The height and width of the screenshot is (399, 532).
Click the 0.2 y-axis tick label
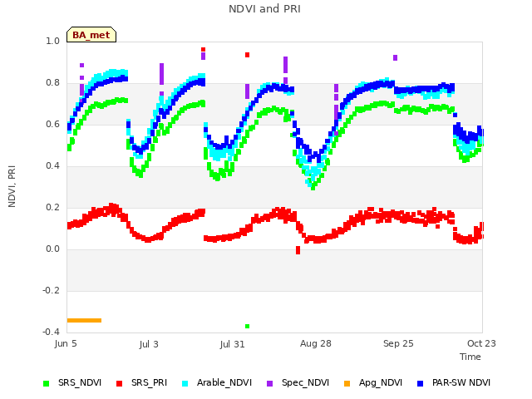(x=53, y=207)
